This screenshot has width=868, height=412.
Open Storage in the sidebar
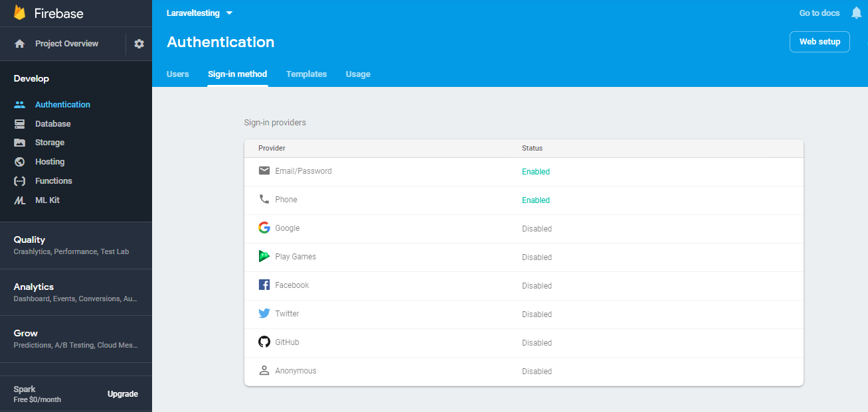(x=50, y=143)
